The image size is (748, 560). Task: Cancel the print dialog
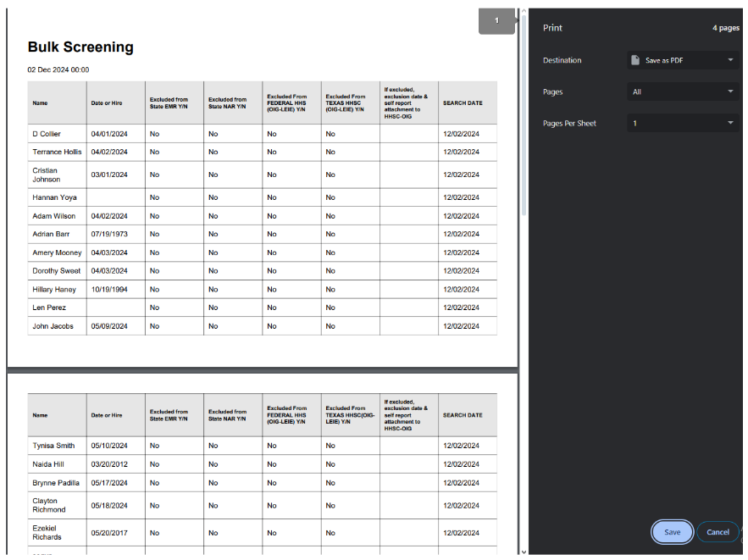pos(718,532)
